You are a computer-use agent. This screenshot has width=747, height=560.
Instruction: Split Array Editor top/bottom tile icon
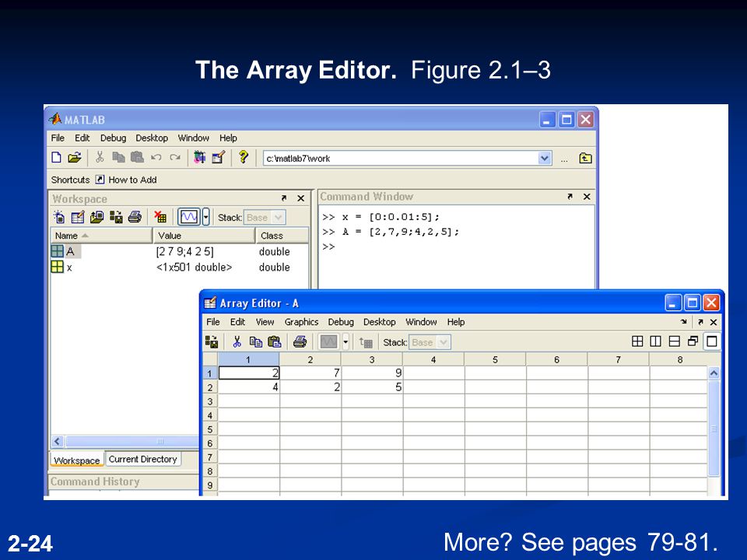pos(674,341)
